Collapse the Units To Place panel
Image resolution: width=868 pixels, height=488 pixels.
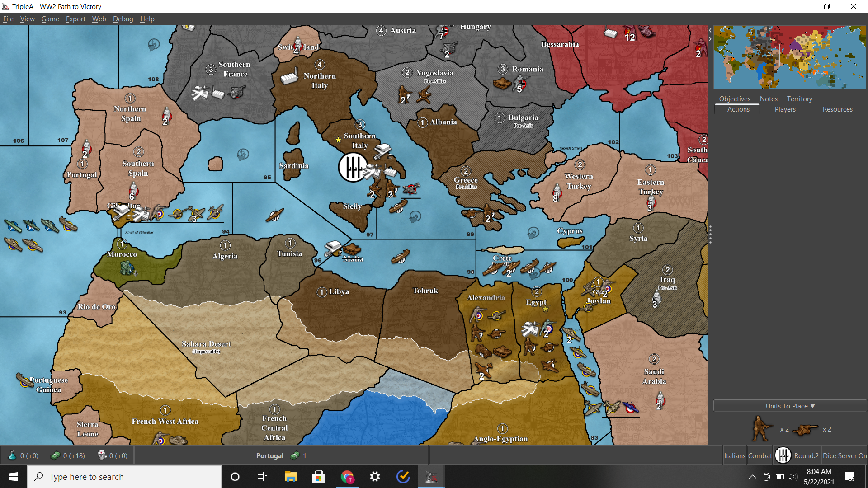790,406
